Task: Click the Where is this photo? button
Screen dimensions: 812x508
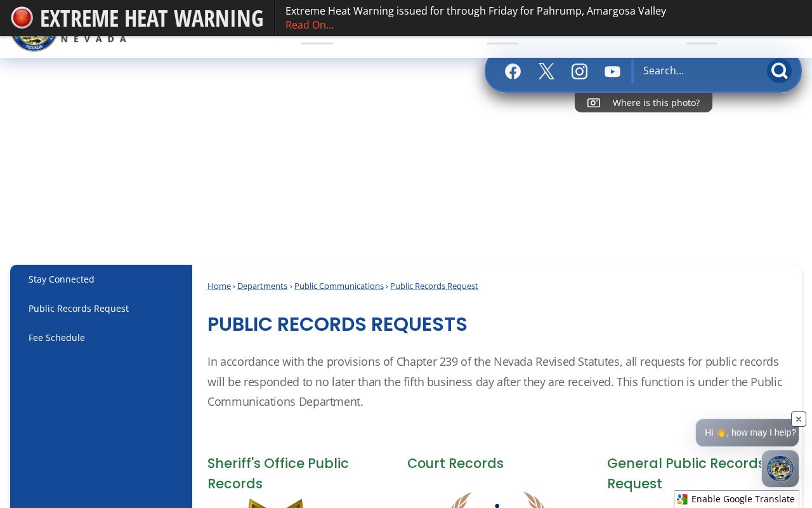Action: click(643, 103)
